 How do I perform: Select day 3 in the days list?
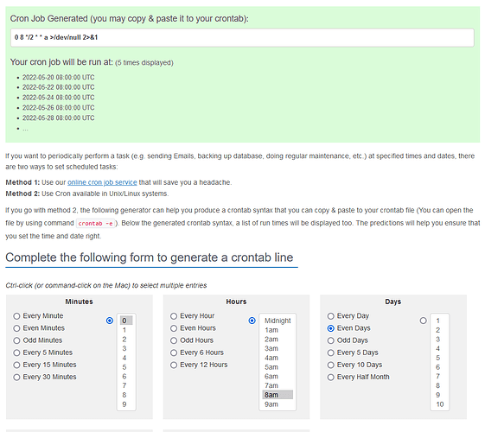pos(440,340)
